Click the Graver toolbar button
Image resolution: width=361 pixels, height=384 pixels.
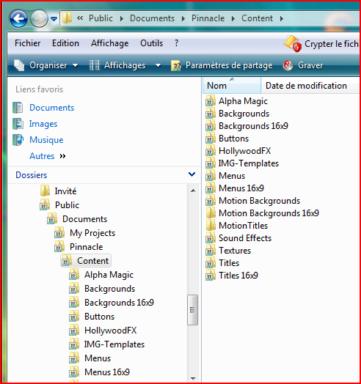pos(303,65)
